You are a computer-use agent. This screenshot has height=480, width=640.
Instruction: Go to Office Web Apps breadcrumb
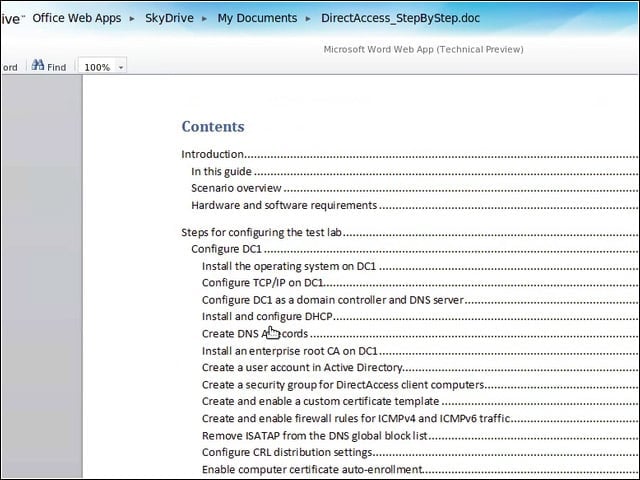(x=77, y=18)
